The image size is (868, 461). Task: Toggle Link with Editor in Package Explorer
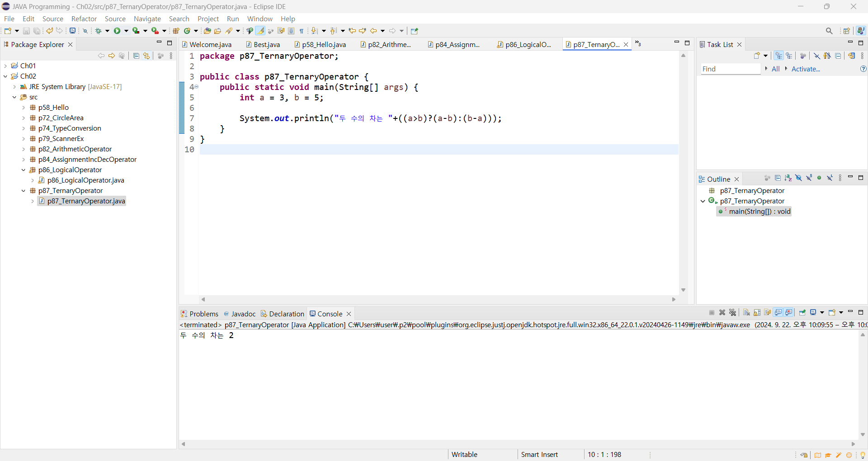click(146, 56)
